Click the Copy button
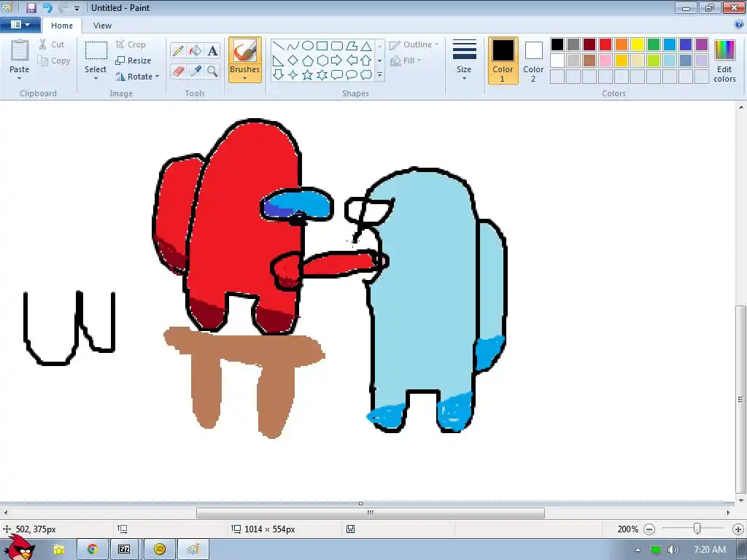The image size is (747, 560). tap(54, 61)
